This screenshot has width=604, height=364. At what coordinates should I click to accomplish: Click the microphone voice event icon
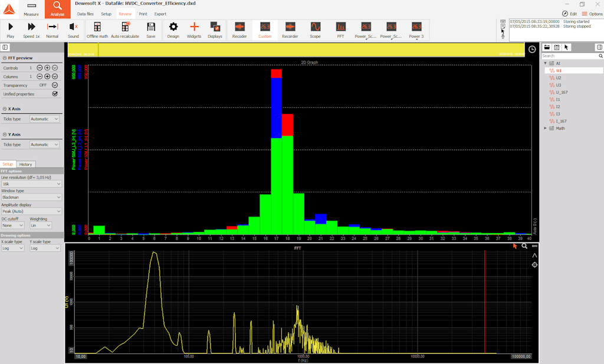pyautogui.click(x=503, y=36)
